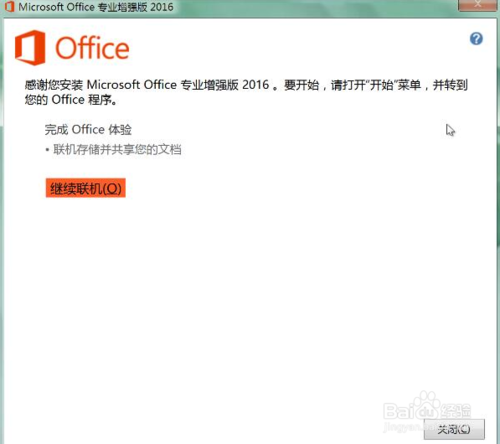This screenshot has height=444, width=500.
Task: Open help via the blue question mark icon
Action: [x=476, y=39]
